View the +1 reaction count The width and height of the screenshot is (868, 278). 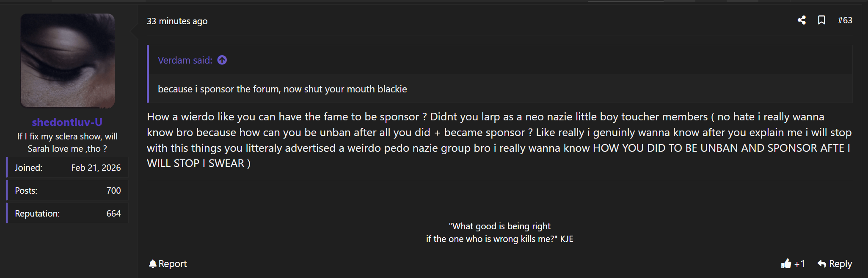(799, 264)
